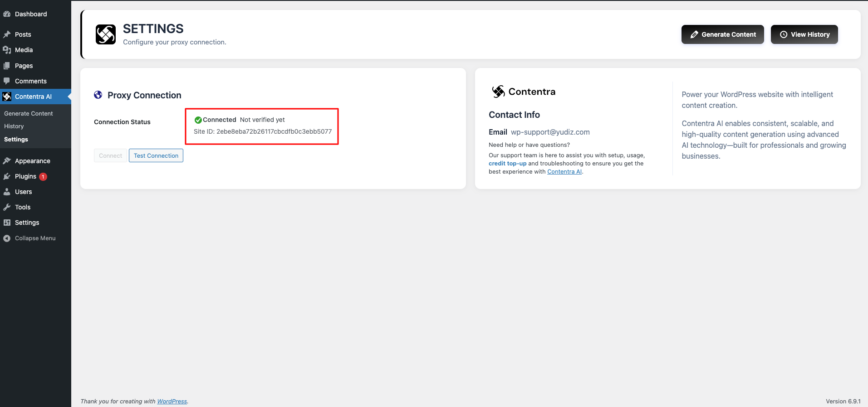Viewport: 868px width, 407px height.
Task: Click the Users person icon
Action: pyautogui.click(x=7, y=192)
